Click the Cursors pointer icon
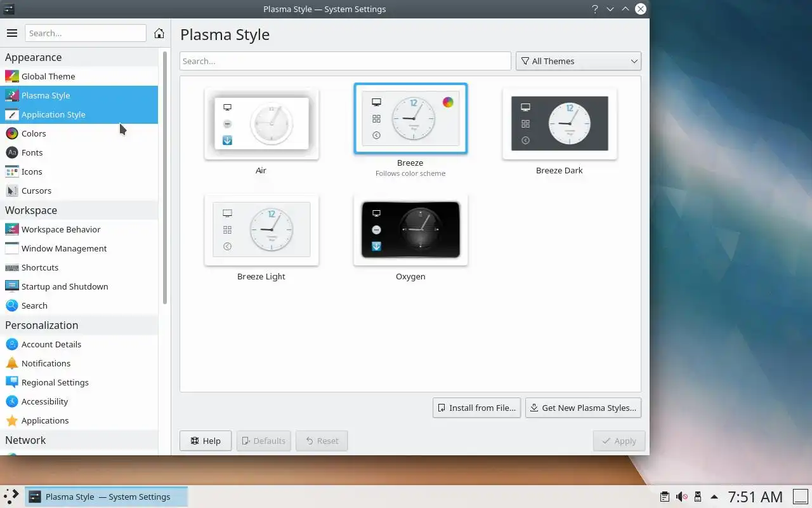This screenshot has width=812, height=508. (x=11, y=190)
